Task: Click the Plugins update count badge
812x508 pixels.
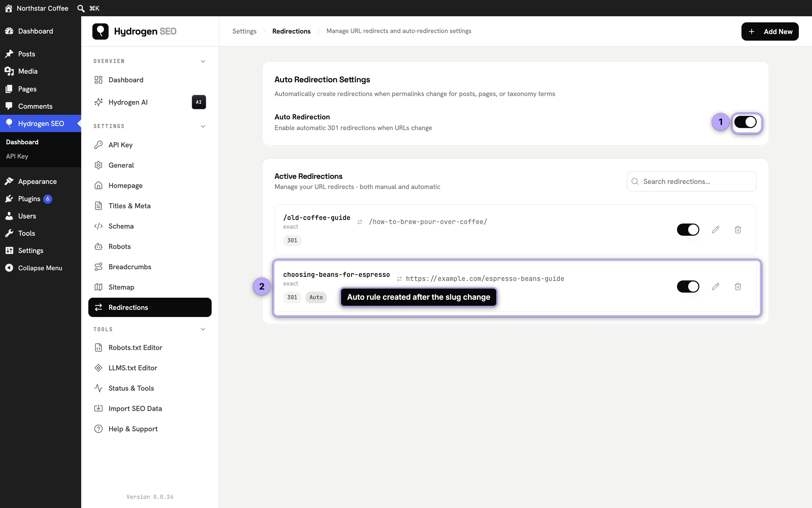Action: [48, 199]
